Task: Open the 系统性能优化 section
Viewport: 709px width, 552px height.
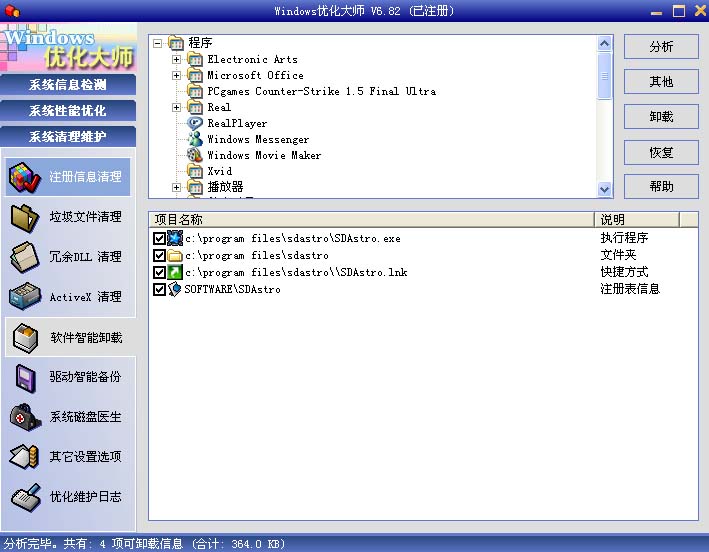Action: point(68,111)
